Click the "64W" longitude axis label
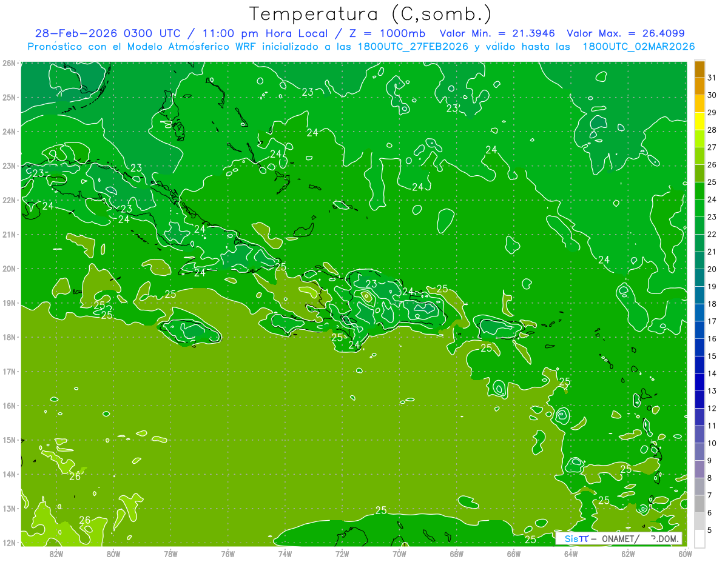This screenshot has height=562, width=728. pos(570,554)
